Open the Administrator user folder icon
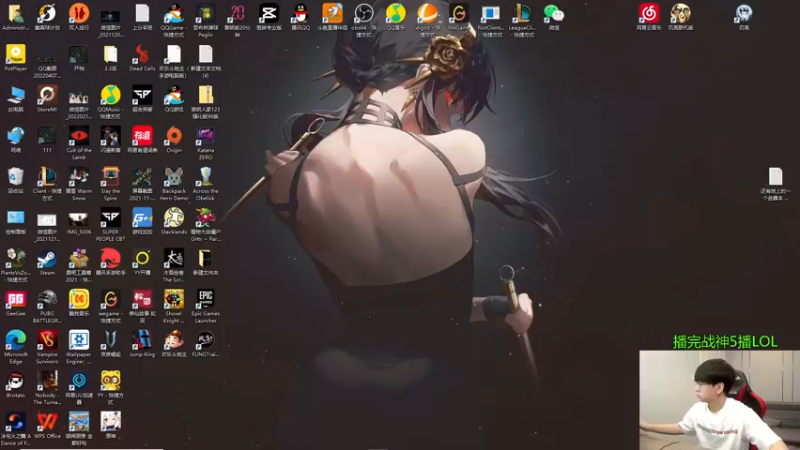800x450 pixels. (x=15, y=13)
